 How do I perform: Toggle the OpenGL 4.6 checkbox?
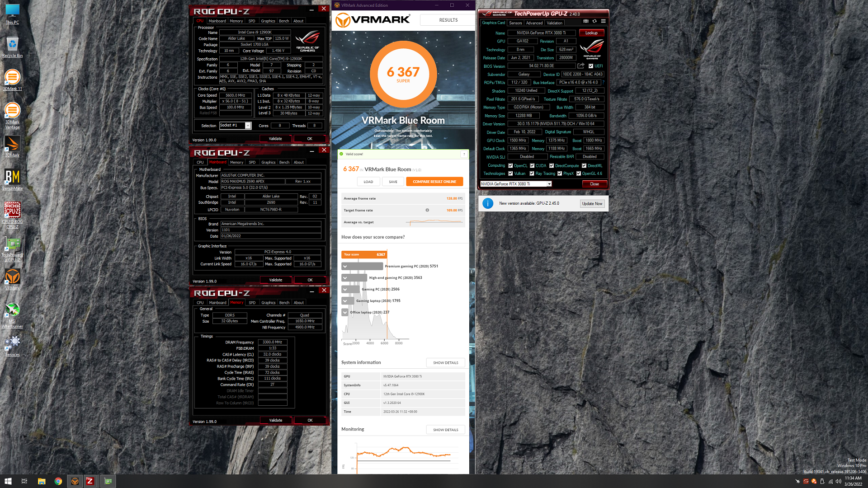coord(579,174)
